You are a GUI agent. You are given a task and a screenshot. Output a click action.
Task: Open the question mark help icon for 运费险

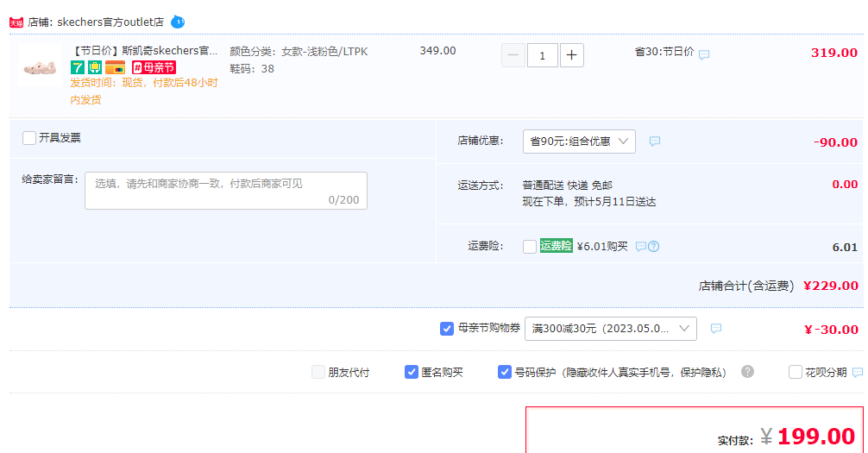(x=654, y=247)
